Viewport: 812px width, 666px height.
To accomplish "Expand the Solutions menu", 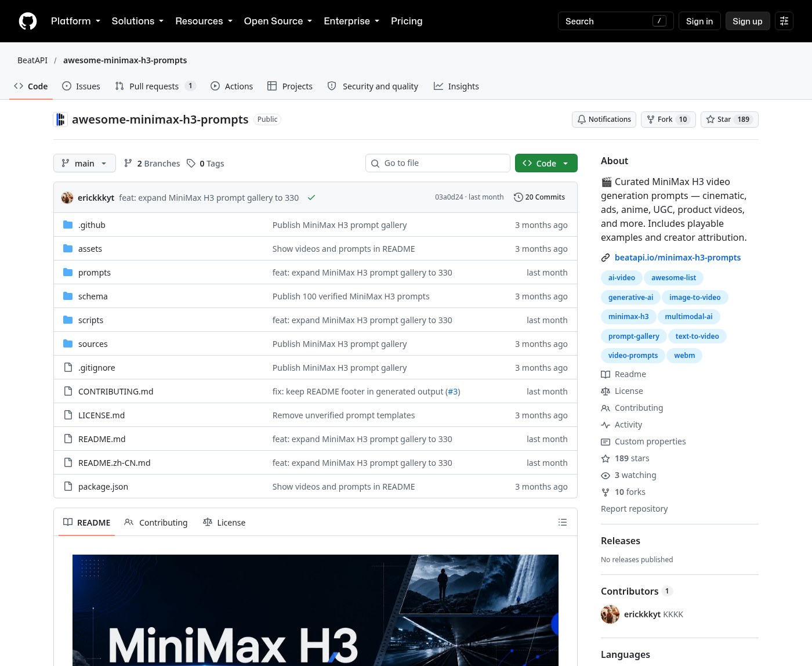I will point(137,21).
